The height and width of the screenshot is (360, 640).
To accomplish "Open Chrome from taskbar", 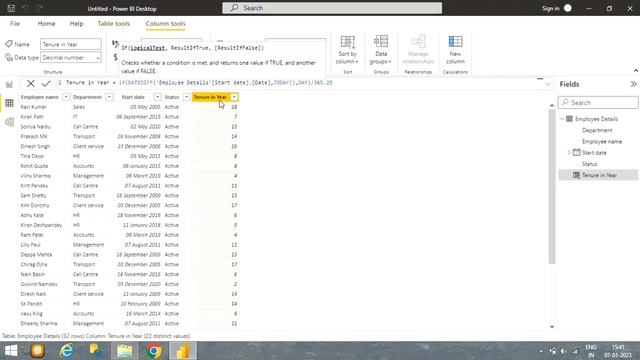I will (154, 351).
